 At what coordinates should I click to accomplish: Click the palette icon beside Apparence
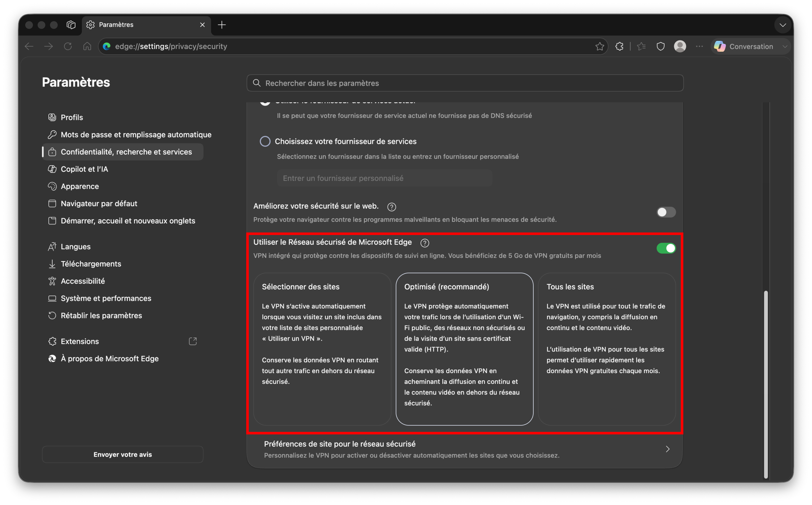(52, 186)
